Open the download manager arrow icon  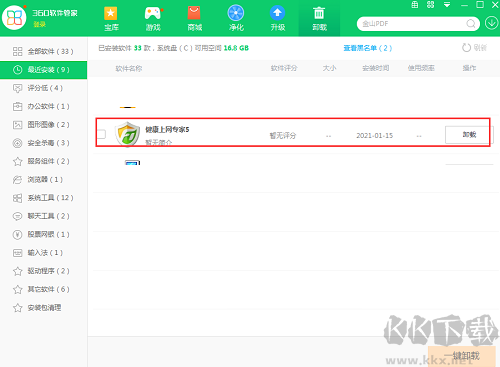pos(491,23)
